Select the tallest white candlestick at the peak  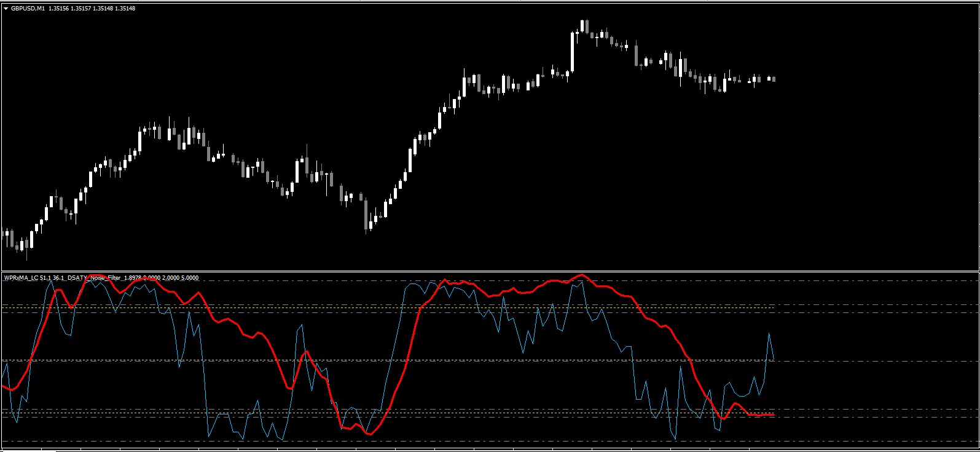[x=573, y=51]
